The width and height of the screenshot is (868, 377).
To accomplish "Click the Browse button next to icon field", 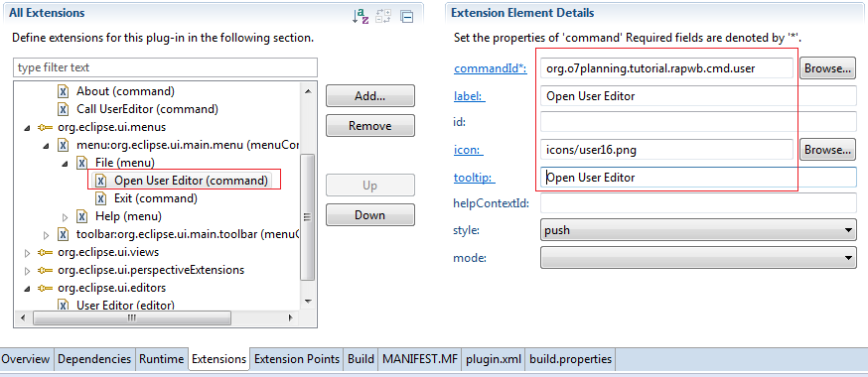I will 827,149.
